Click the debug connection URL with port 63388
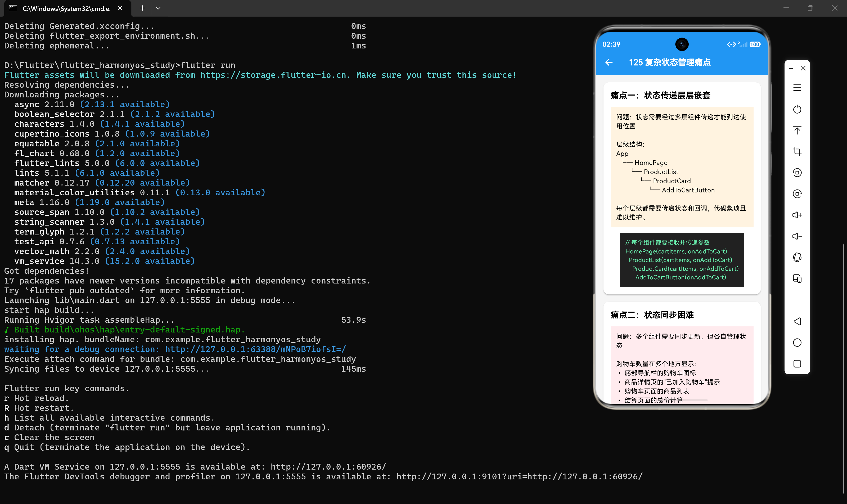 click(255, 349)
